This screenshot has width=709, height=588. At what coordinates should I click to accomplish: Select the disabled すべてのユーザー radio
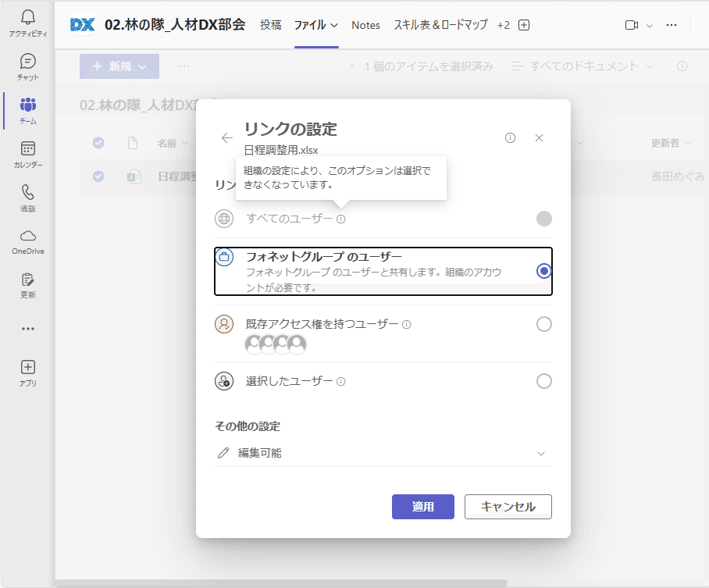[544, 219]
